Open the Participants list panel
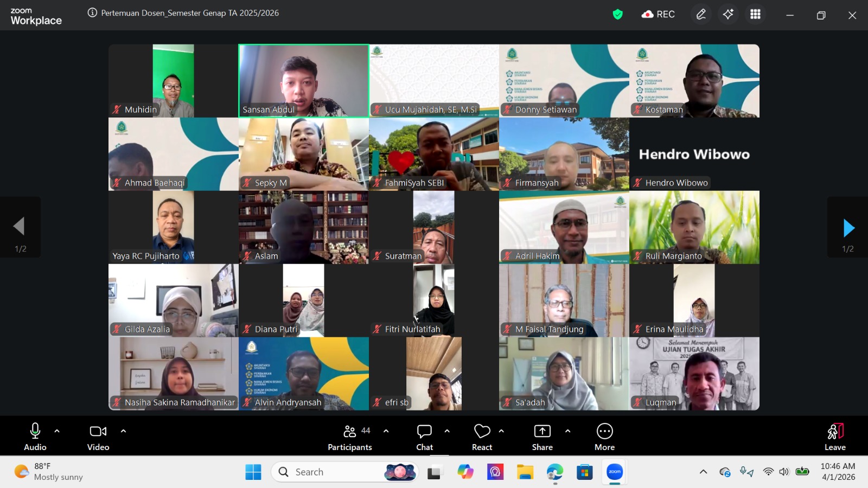The height and width of the screenshot is (488, 868). pyautogui.click(x=350, y=437)
